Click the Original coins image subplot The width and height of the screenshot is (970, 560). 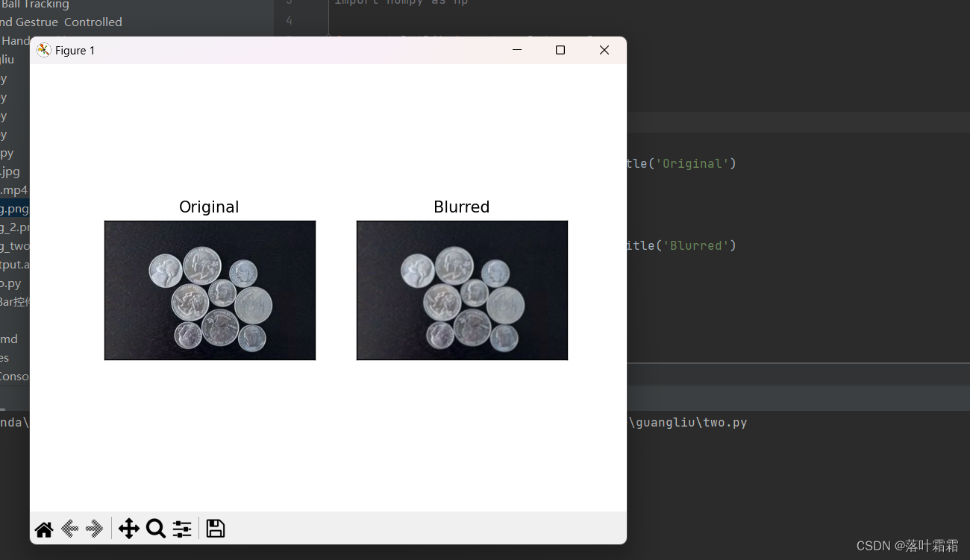point(210,290)
